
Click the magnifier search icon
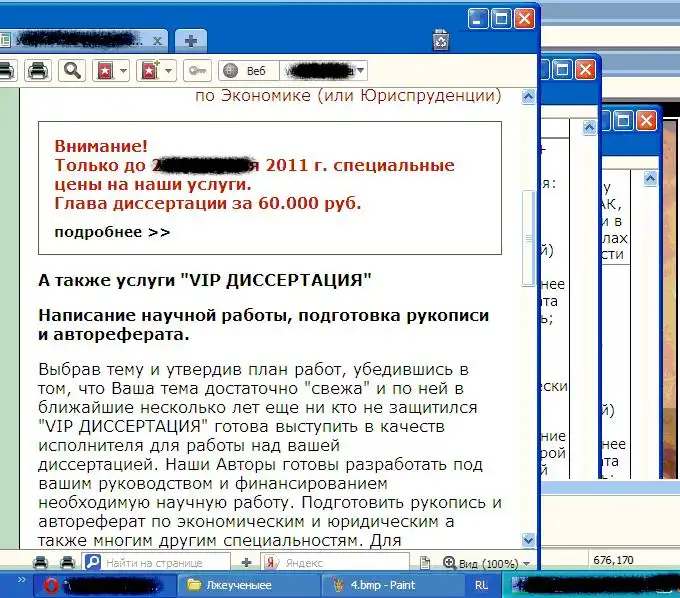[x=71, y=70]
